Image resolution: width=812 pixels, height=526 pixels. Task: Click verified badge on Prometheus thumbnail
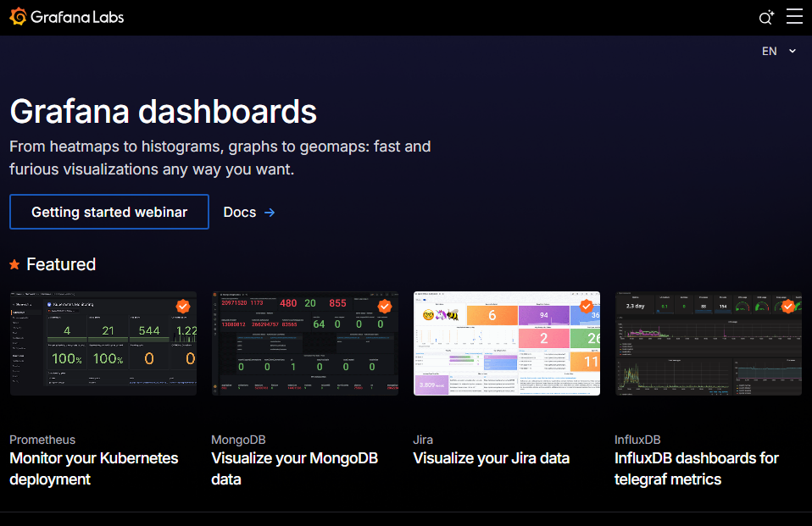click(183, 306)
